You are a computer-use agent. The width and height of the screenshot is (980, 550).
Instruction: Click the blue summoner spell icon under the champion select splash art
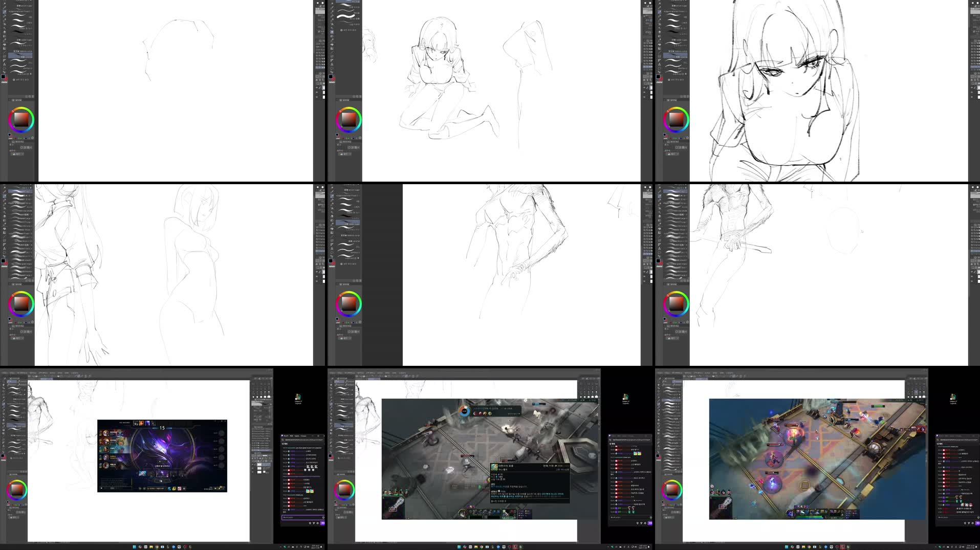tap(169, 489)
